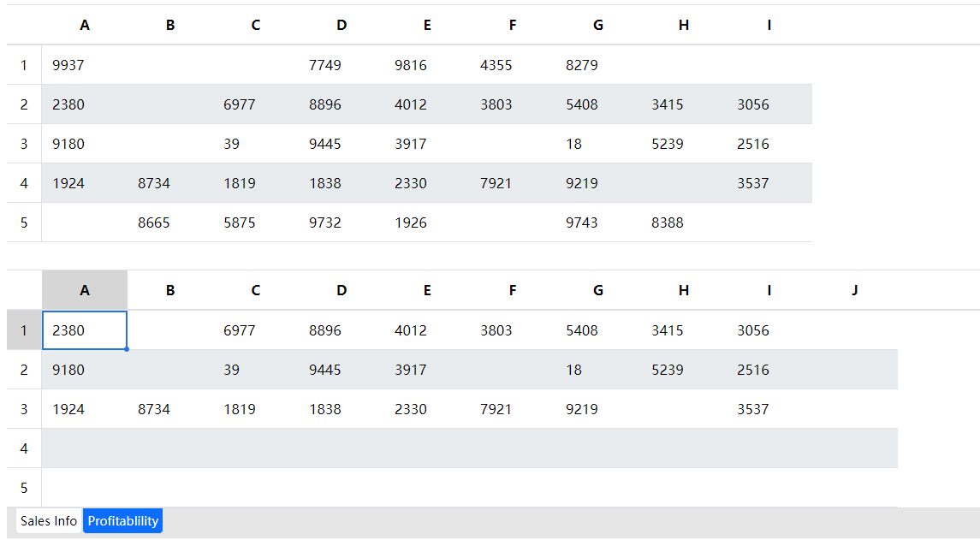Click column A header in lower spreadsheet

[x=85, y=290]
